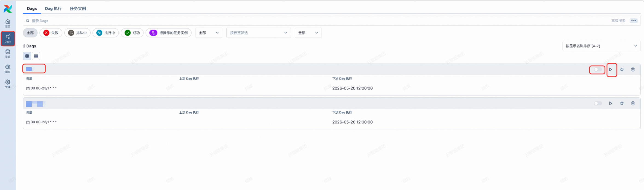Viewport: 644px width, 190px height.
Task: Trigger the first Dag with play icon
Action: [611, 70]
